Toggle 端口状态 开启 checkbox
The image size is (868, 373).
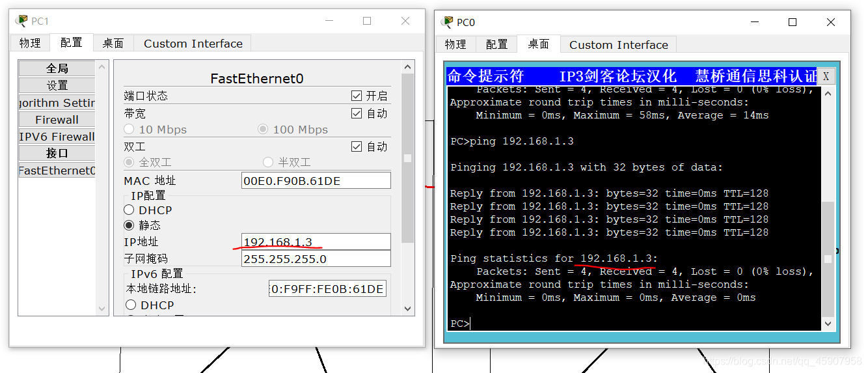357,96
